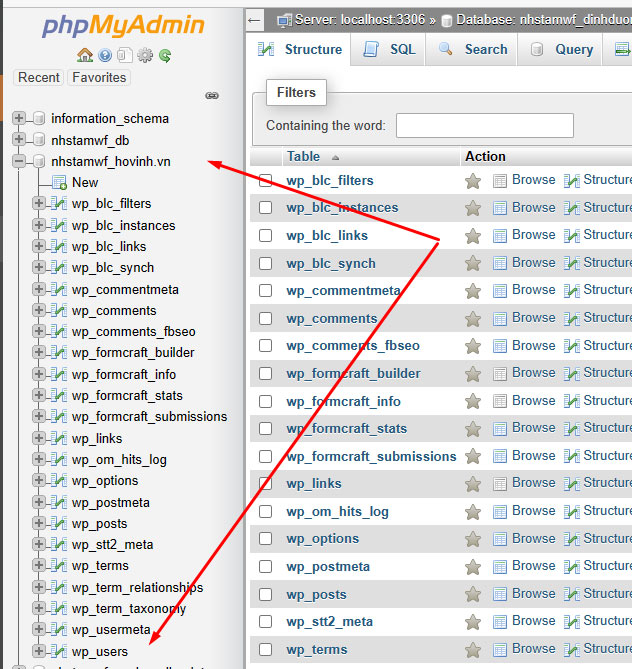Expand wp_options in the sidebar tree
632x669 pixels.
[39, 480]
